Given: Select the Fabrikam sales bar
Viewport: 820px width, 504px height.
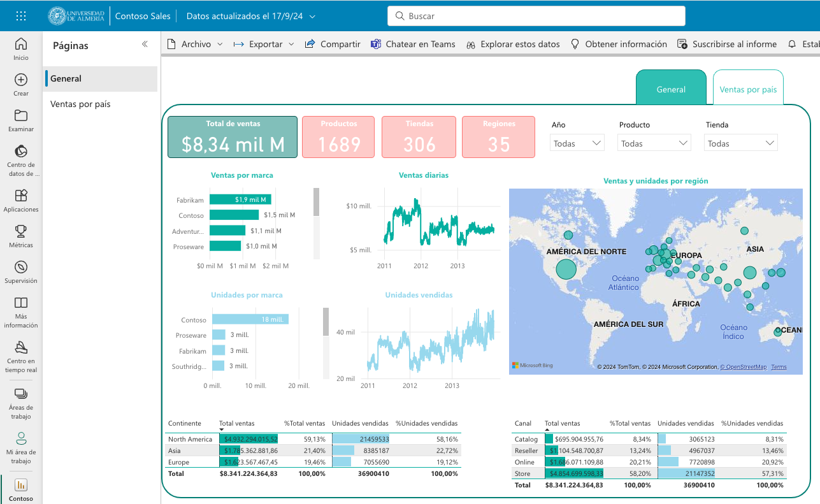Looking at the screenshot, I should pos(240,199).
